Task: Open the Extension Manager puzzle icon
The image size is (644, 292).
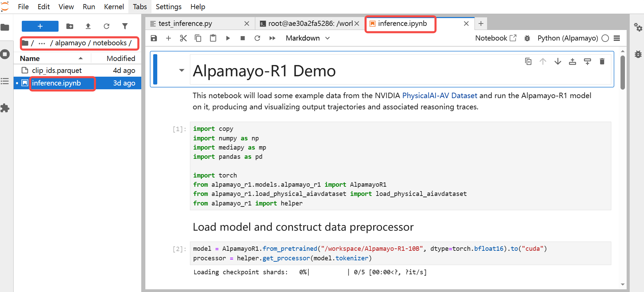Action: tap(5, 108)
